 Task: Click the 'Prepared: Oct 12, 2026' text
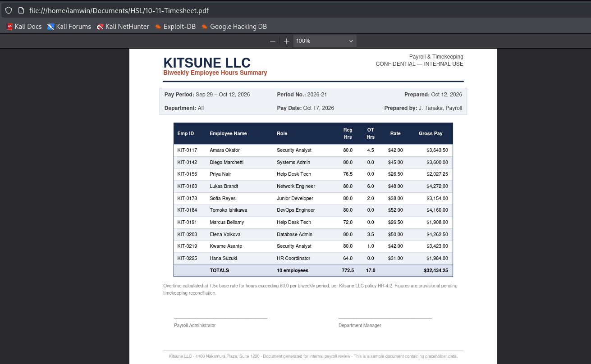(x=433, y=95)
